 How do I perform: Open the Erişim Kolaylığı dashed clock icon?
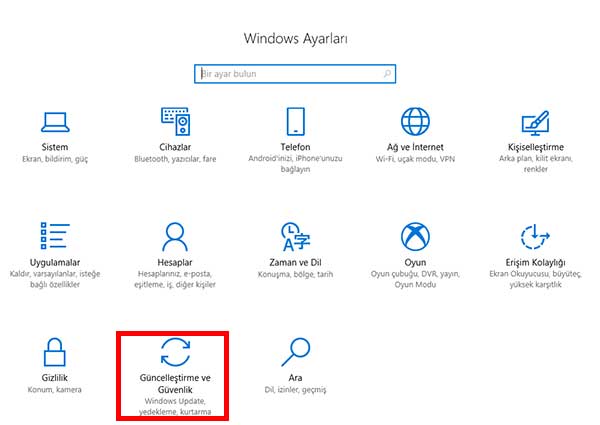click(535, 236)
